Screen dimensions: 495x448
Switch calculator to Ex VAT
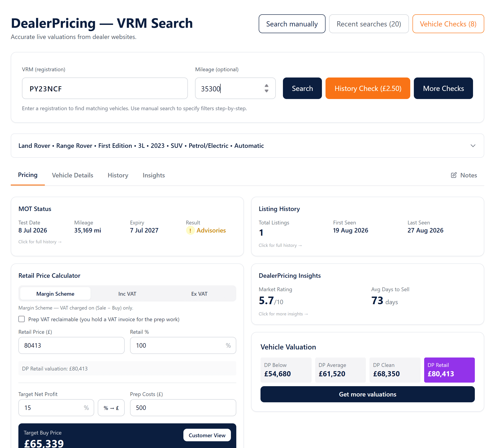point(199,294)
